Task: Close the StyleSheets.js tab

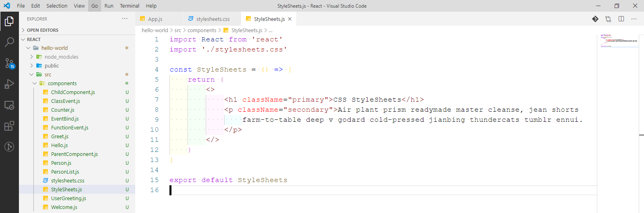Action: (290, 19)
